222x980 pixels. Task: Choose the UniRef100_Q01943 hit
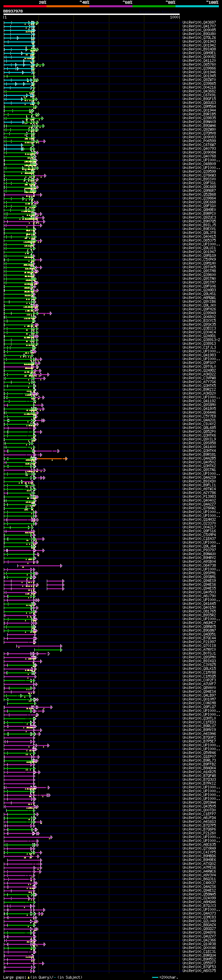pyautogui.click(x=199, y=41)
